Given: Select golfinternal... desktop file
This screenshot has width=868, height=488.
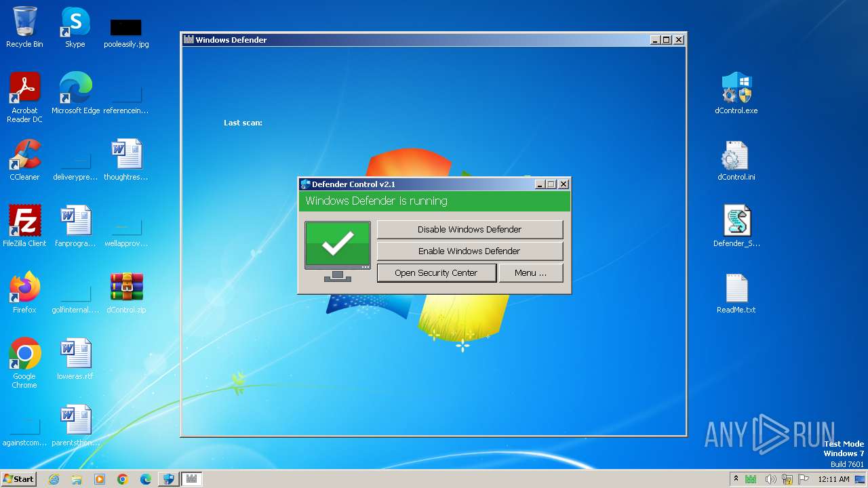Looking at the screenshot, I should (x=75, y=299).
